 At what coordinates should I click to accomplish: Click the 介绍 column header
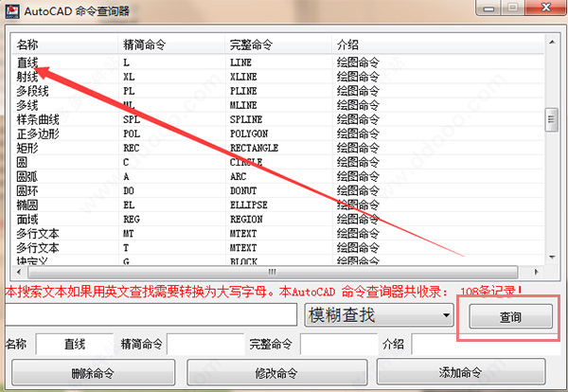coord(437,45)
